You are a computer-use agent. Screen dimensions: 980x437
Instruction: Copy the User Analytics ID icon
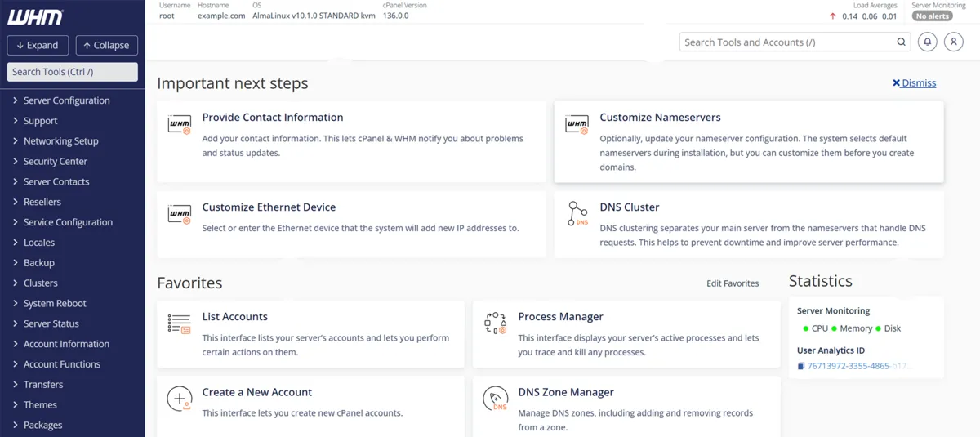[801, 366]
